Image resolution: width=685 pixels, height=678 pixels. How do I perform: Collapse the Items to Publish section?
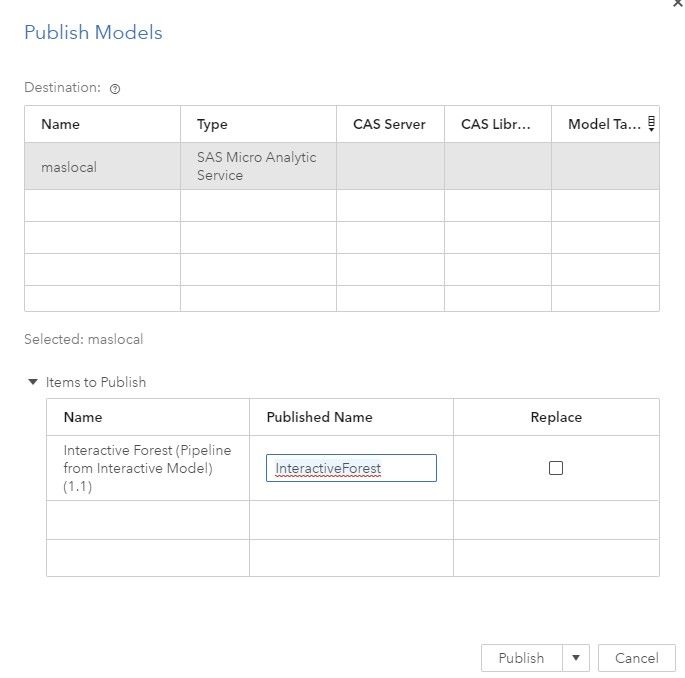33,382
